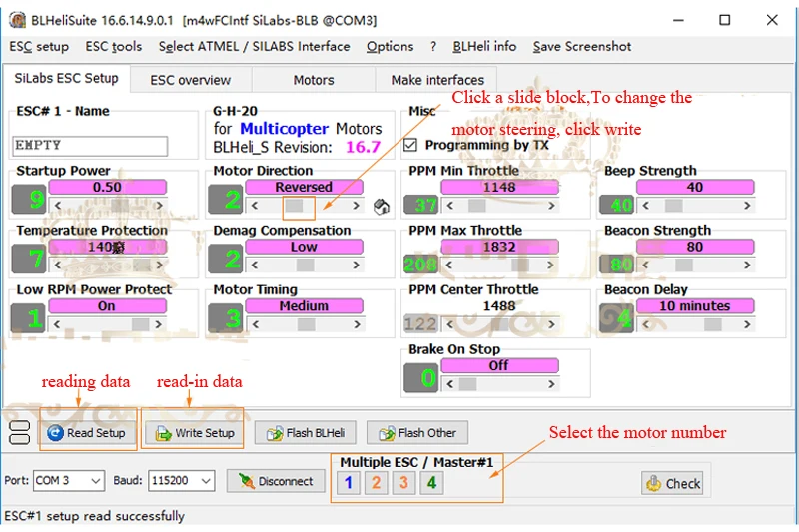Click the Startup Power number badge 9

point(30,199)
